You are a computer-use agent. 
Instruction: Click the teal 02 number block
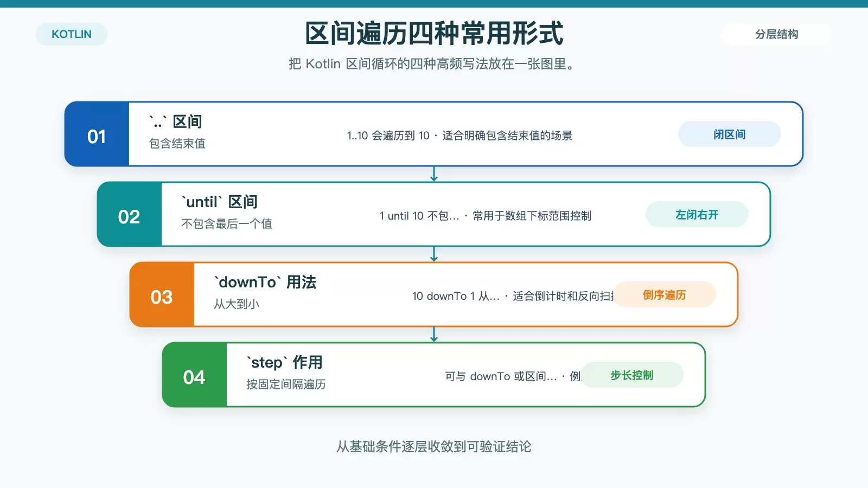(130, 214)
